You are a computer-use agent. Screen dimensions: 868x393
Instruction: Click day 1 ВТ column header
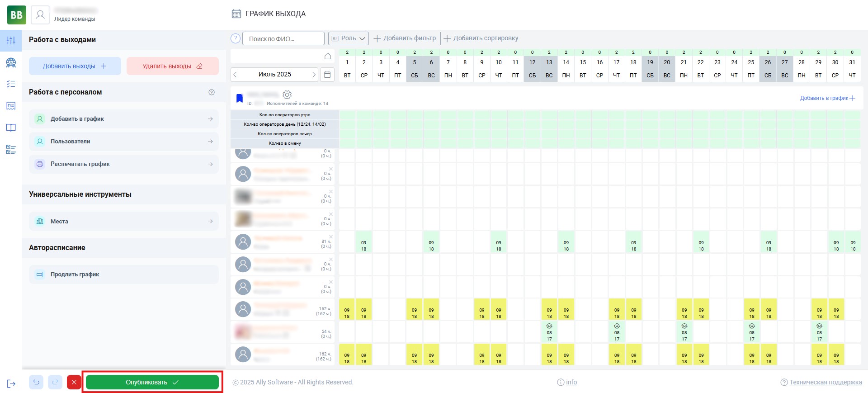347,68
